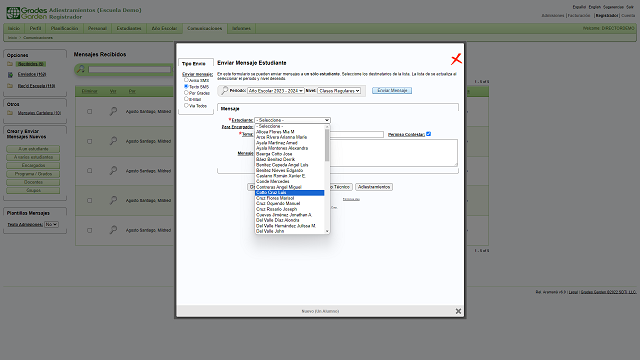This screenshot has height=360, width=640.
Task: View the first received message via magnifier
Action: point(113,111)
